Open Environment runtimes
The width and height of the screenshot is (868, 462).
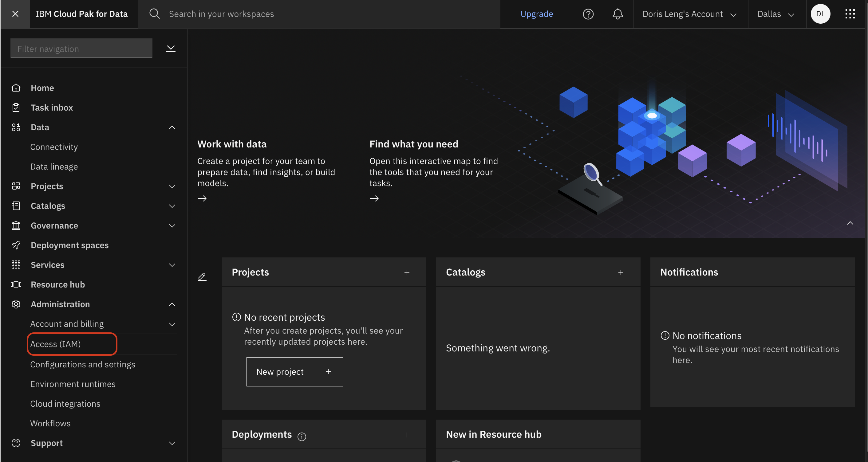[x=73, y=384]
